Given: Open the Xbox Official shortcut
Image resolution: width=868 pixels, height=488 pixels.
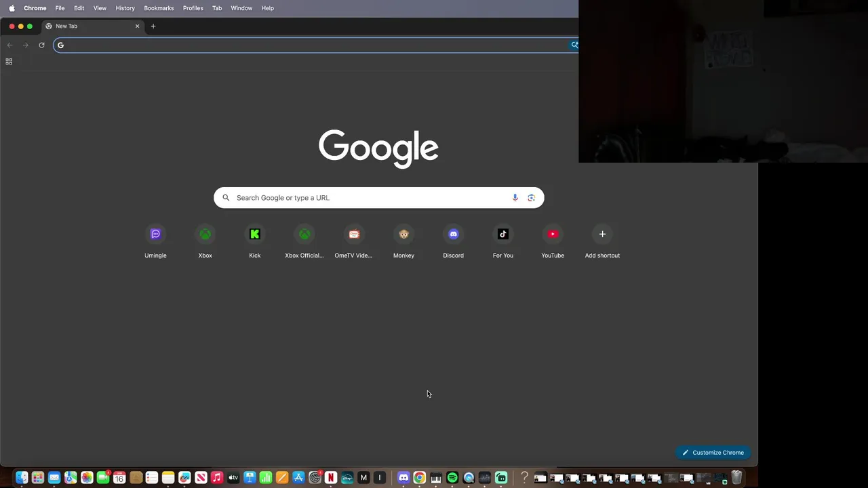Looking at the screenshot, I should 304,242.
